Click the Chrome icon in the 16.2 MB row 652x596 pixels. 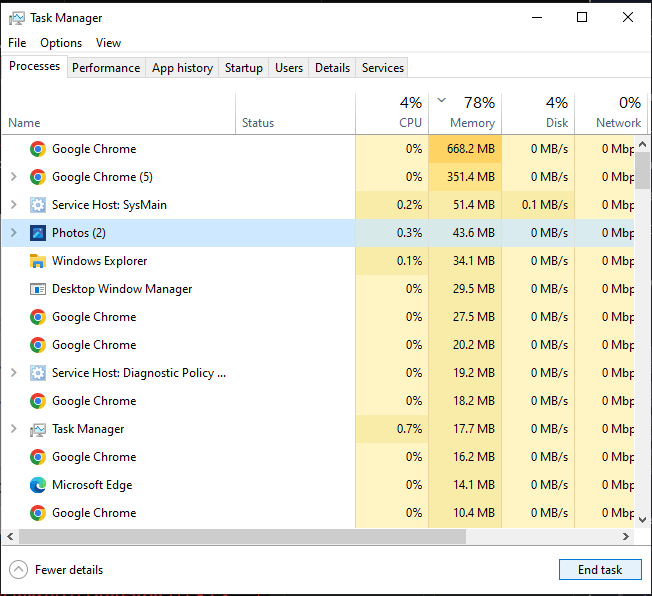(38, 457)
